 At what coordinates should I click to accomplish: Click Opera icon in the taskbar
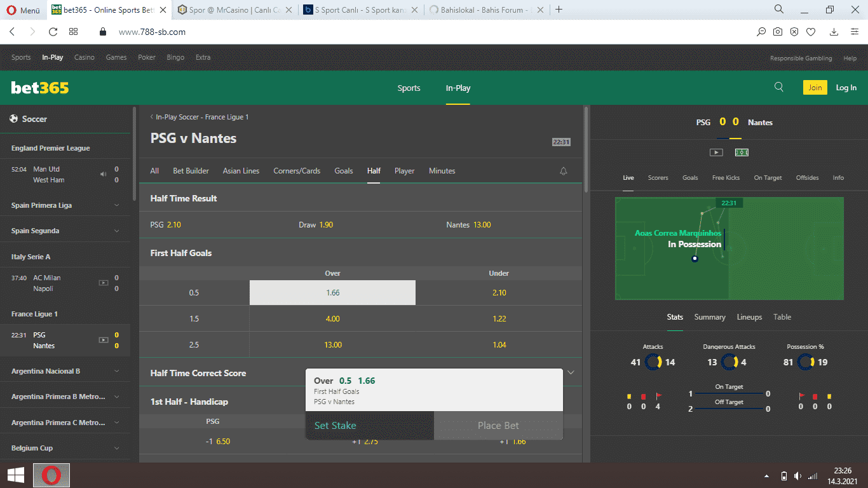[51, 475]
